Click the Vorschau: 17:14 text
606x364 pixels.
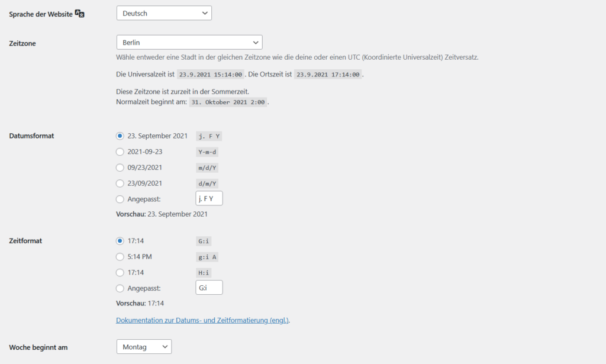[x=140, y=303]
